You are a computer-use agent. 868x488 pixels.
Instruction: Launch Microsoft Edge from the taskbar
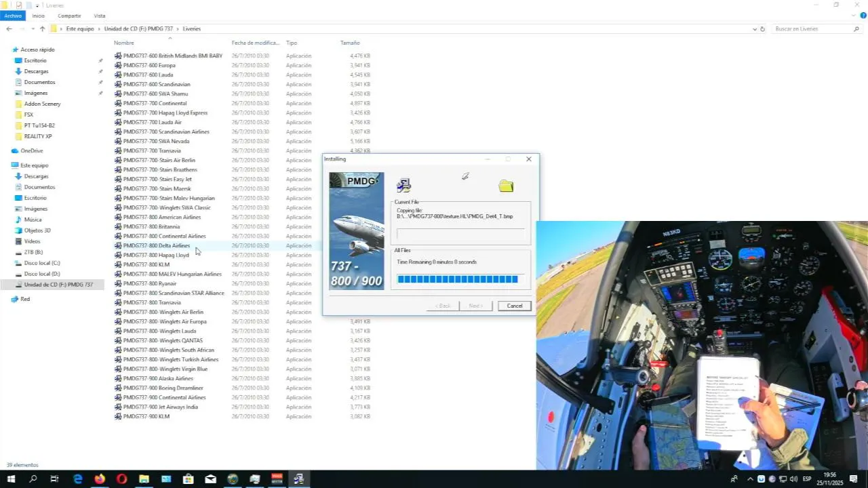pyautogui.click(x=78, y=479)
